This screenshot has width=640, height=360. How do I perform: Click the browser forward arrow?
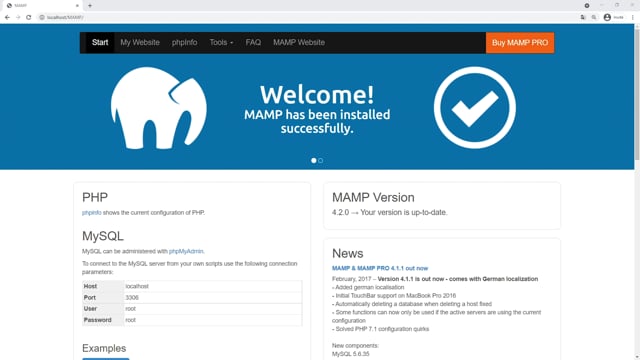(x=18, y=17)
